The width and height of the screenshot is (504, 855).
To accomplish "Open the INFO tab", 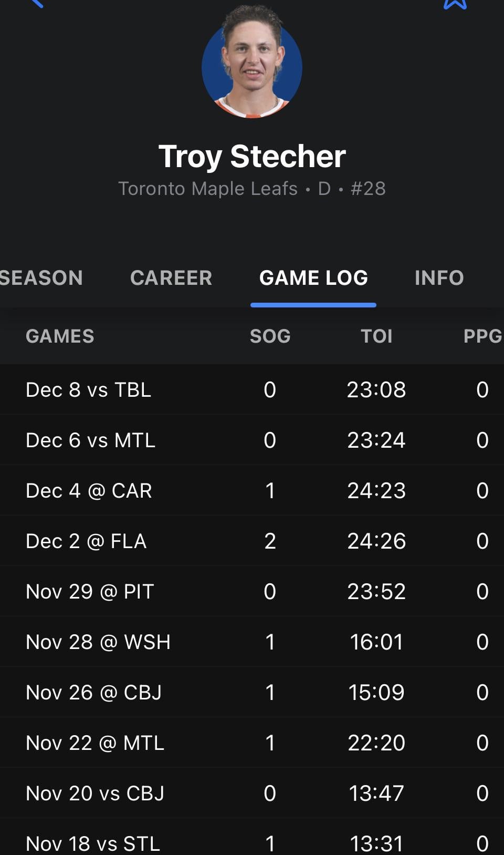I will tap(439, 277).
